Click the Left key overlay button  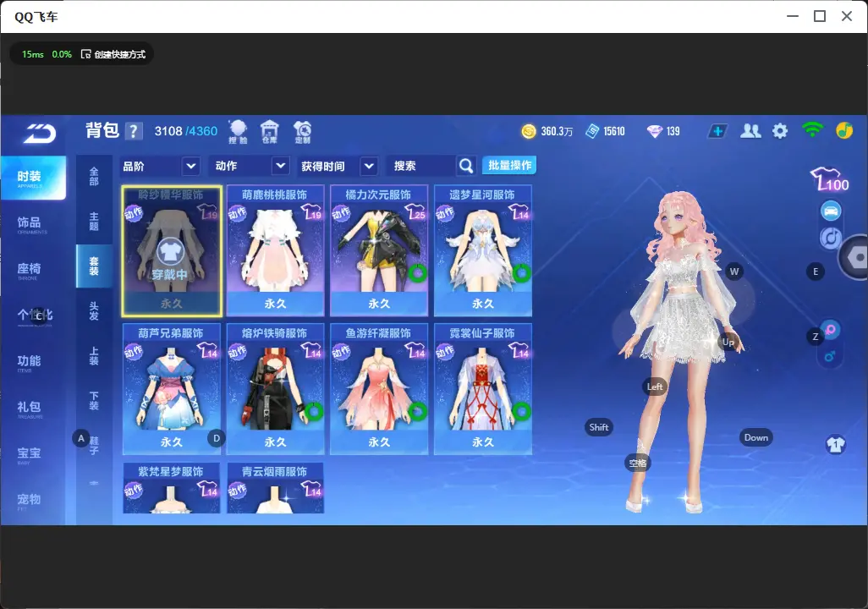coord(654,387)
